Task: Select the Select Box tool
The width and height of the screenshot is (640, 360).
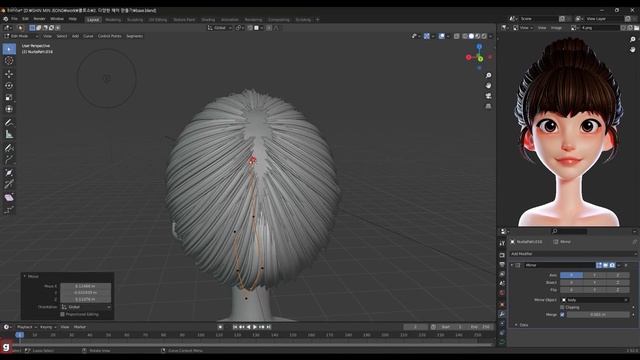Action: coord(9,49)
